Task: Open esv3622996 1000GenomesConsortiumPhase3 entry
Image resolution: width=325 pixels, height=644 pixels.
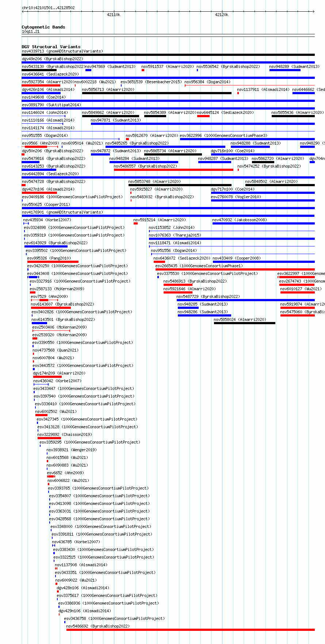Action: (223, 135)
